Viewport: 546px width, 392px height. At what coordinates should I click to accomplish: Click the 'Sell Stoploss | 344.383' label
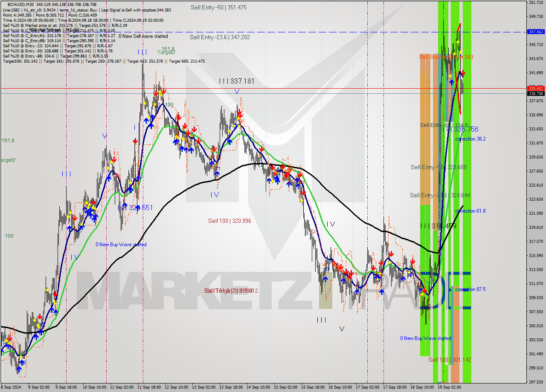446,57
